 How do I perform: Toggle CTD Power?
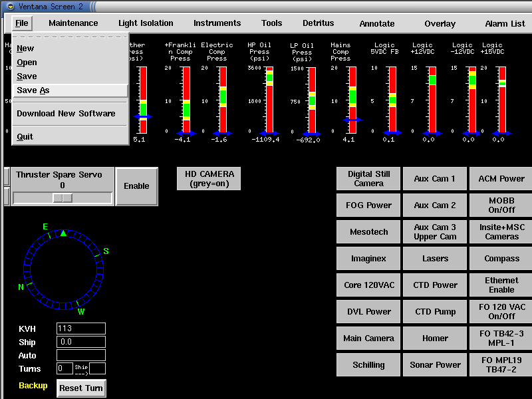(435, 285)
